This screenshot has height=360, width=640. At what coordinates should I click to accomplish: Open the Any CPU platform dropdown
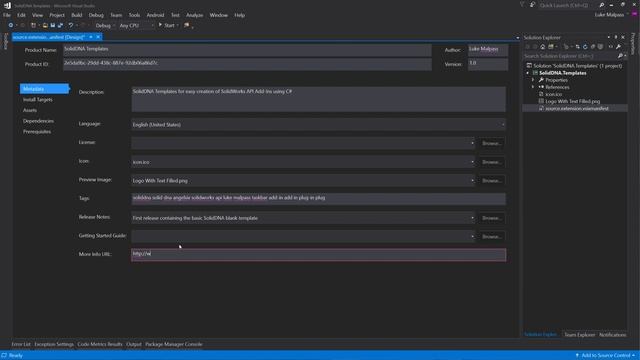(x=136, y=25)
